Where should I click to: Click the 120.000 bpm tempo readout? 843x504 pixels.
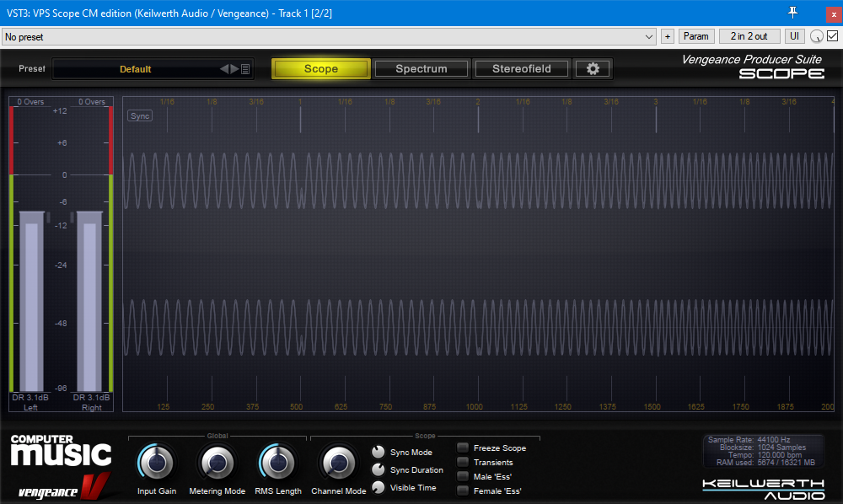click(780, 454)
